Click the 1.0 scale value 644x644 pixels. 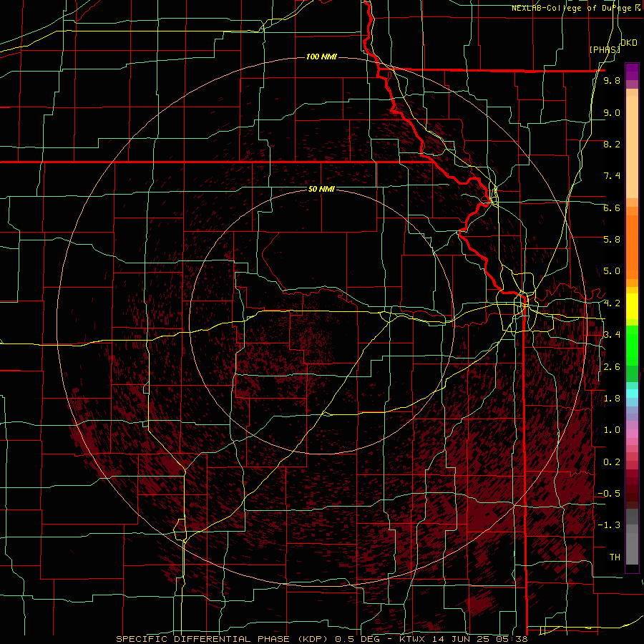click(612, 430)
